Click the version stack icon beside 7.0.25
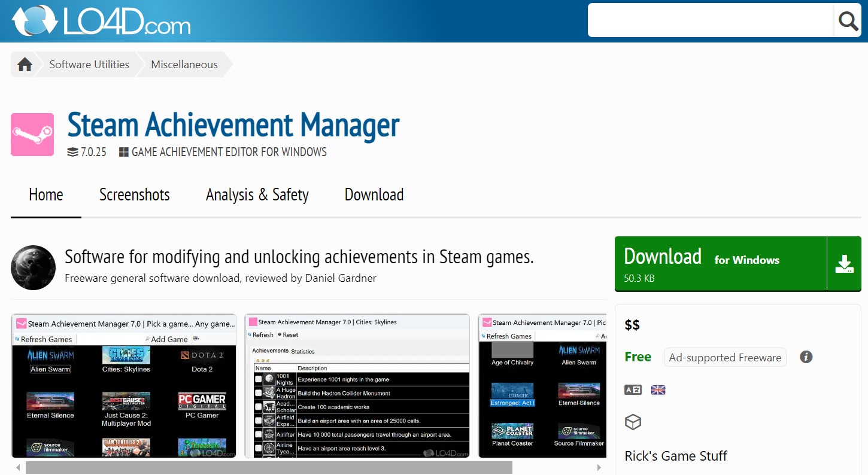The height and width of the screenshot is (475, 868). (x=72, y=151)
